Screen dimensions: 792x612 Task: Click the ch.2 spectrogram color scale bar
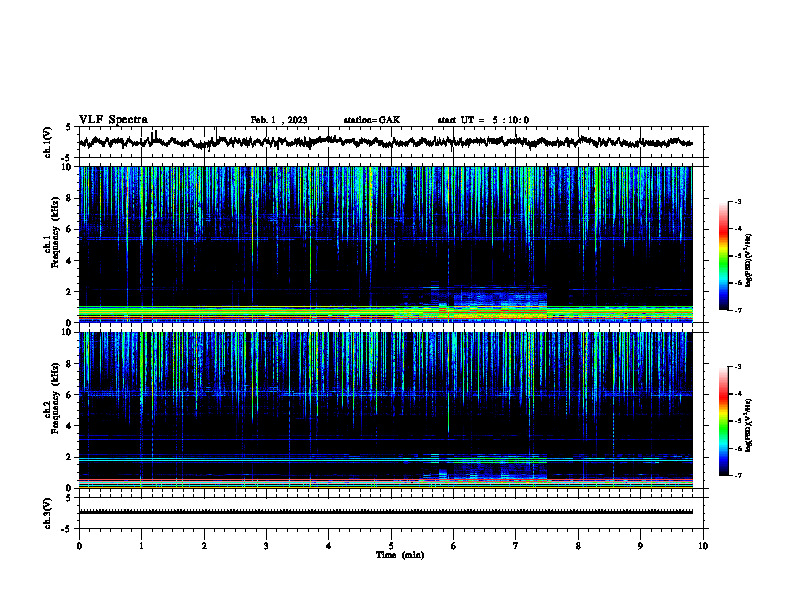pyautogui.click(x=724, y=421)
